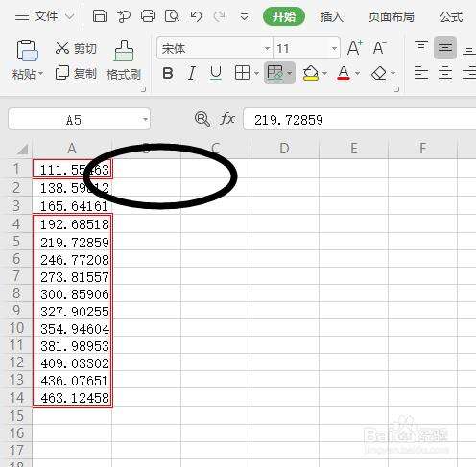The width and height of the screenshot is (476, 467).
Task: Click the draw border table icon
Action: click(x=274, y=73)
